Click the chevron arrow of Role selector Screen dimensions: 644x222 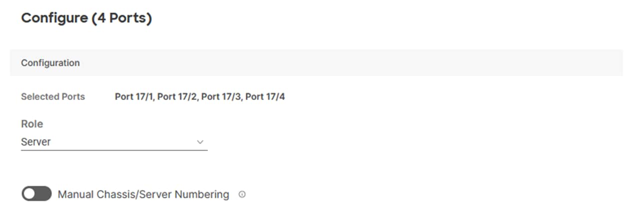pyautogui.click(x=200, y=142)
